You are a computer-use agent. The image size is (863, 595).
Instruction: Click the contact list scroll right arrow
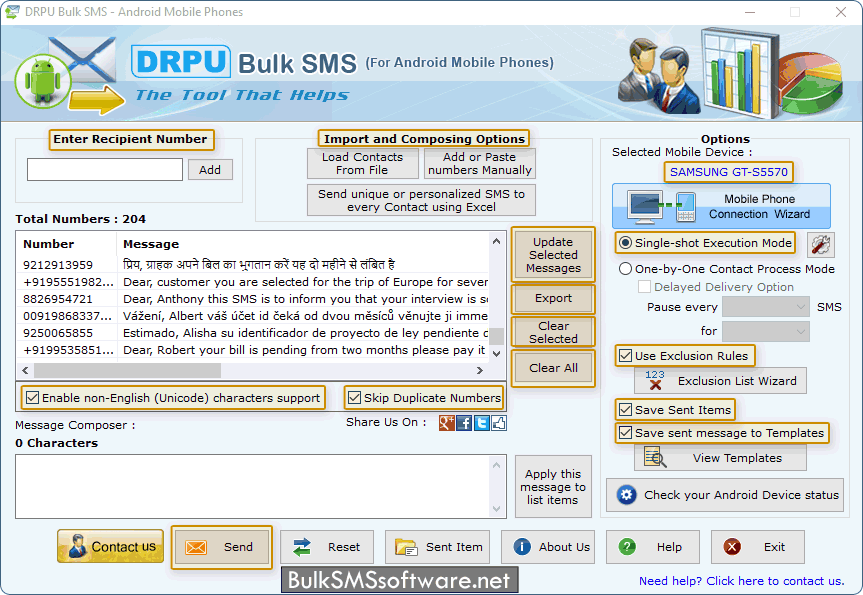coord(480,370)
